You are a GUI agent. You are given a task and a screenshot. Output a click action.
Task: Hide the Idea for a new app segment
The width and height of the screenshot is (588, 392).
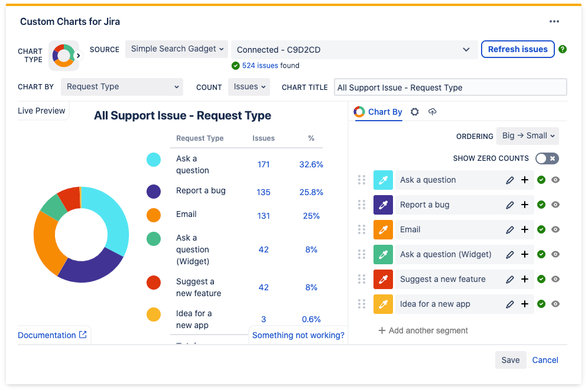coord(555,304)
